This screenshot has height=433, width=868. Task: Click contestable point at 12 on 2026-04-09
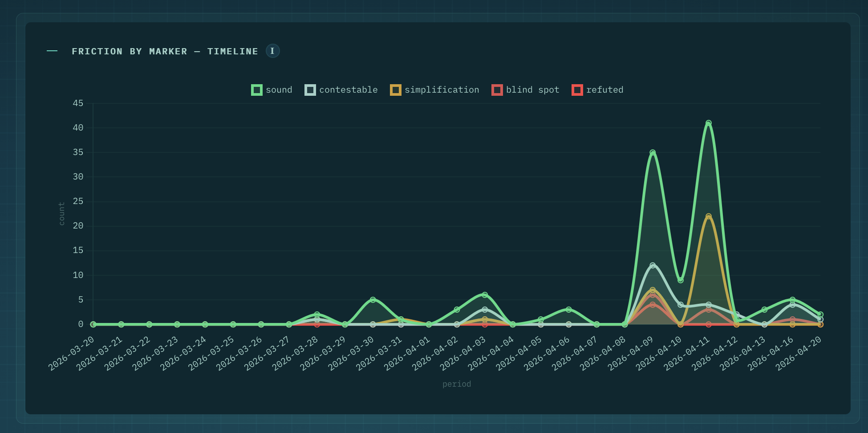click(653, 266)
